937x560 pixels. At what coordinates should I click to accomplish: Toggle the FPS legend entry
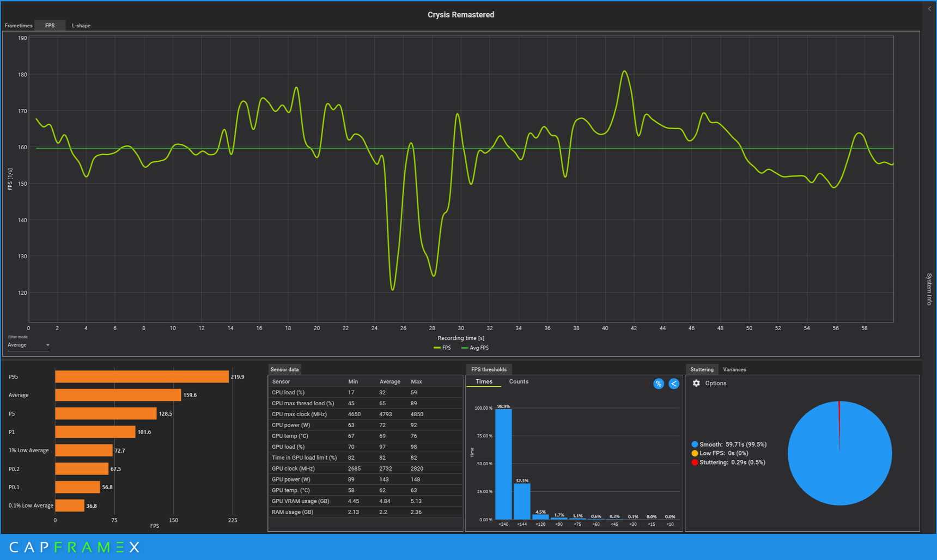pyautogui.click(x=442, y=348)
